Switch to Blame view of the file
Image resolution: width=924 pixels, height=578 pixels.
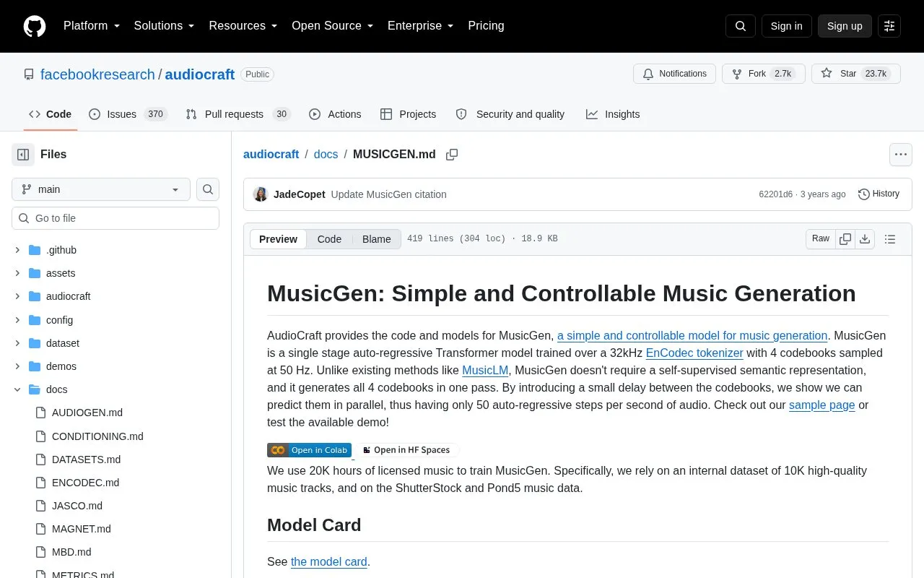[x=376, y=239]
